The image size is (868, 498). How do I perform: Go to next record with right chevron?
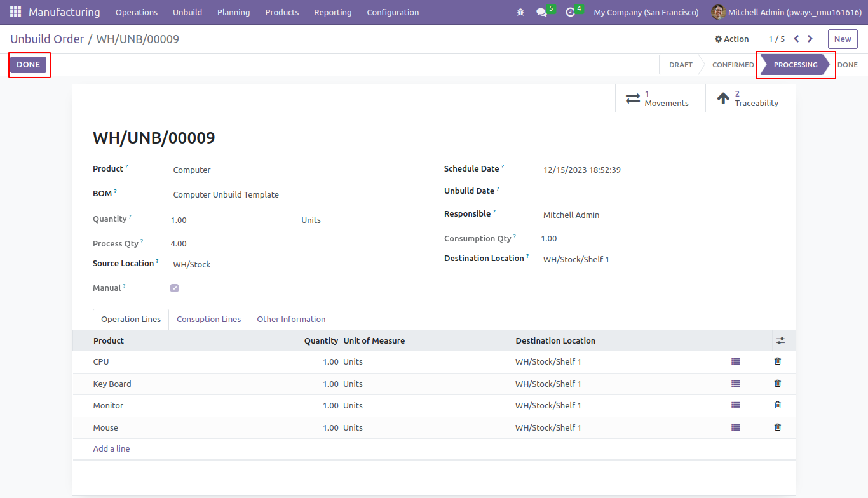click(x=810, y=39)
